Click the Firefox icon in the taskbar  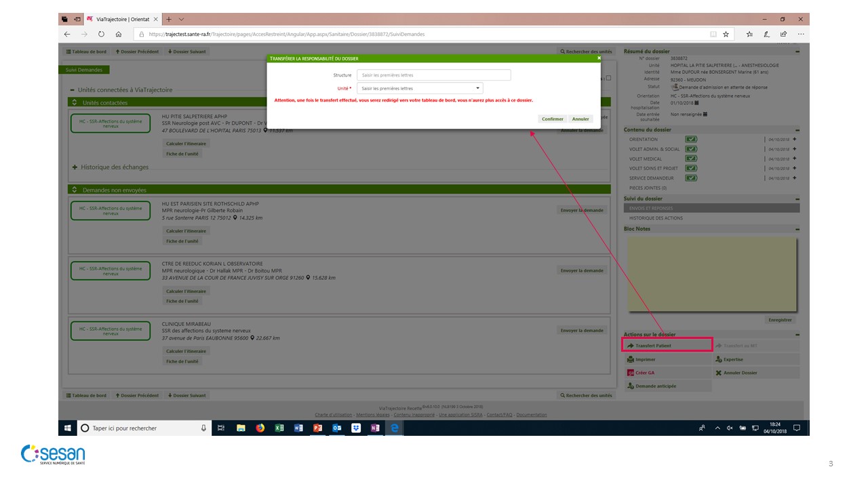point(260,428)
